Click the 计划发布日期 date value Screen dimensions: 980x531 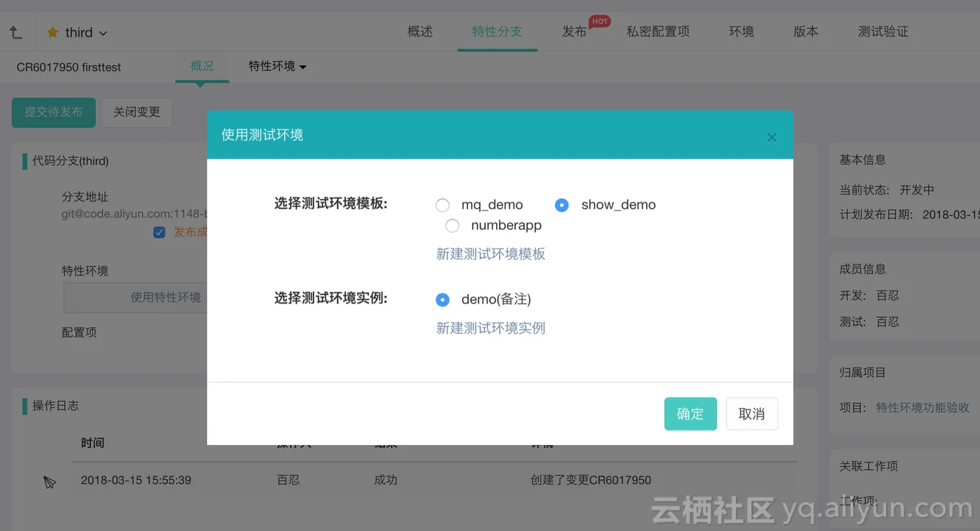(x=951, y=215)
